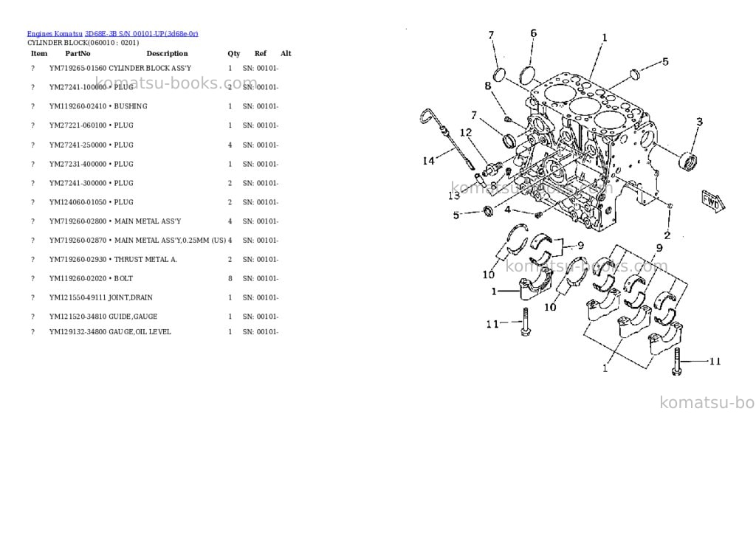This screenshot has height=535, width=756.
Task: Click SN: 00101- in the GAUGE,OIL LEVEL row
Action: 261,332
